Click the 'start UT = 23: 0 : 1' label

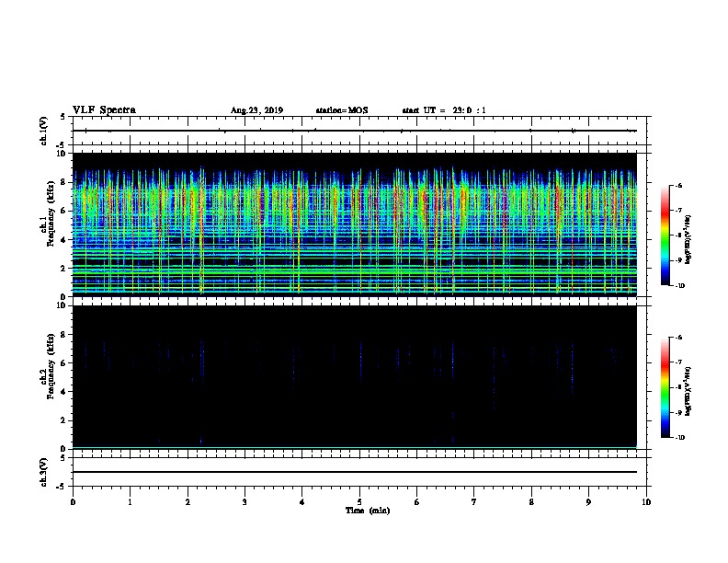pos(444,110)
